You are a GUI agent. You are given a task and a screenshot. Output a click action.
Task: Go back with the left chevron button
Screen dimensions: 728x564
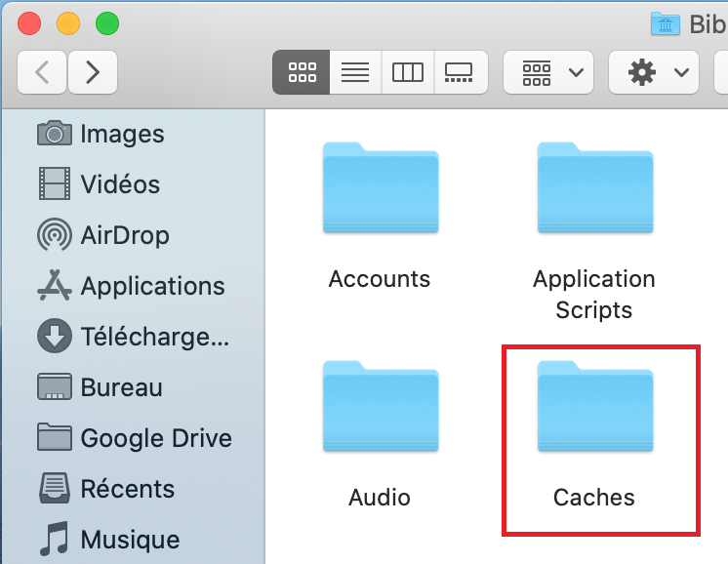(42, 72)
